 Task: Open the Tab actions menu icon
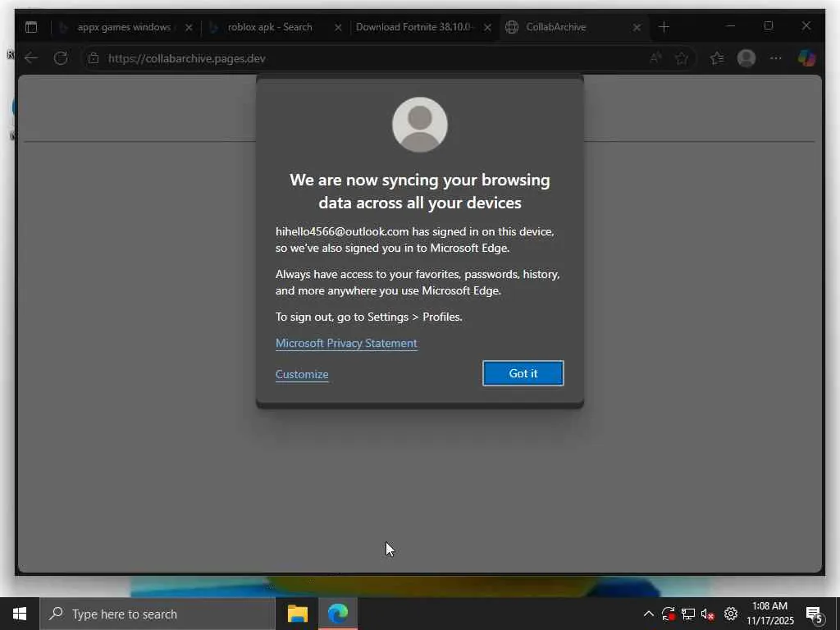click(x=31, y=27)
